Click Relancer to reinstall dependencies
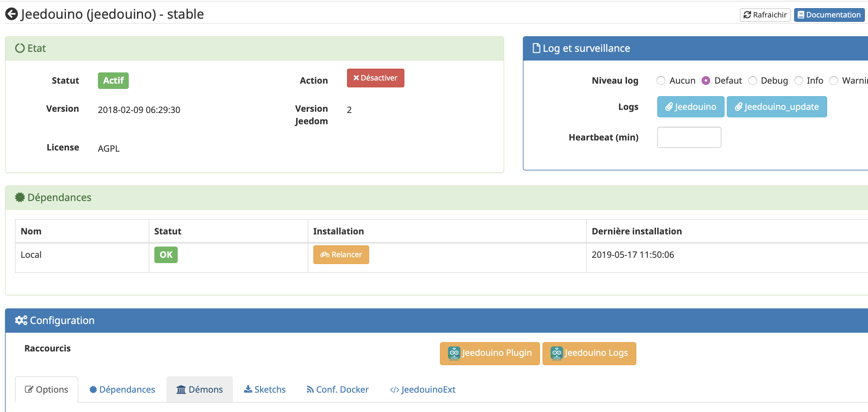This screenshot has width=868, height=412. click(341, 254)
